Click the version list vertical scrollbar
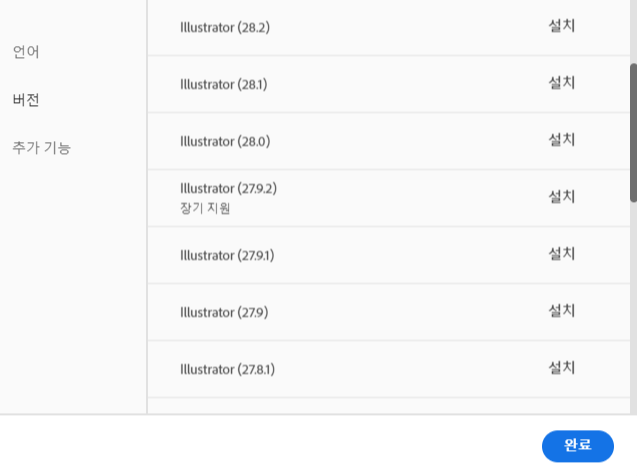637x476 pixels. click(x=632, y=130)
